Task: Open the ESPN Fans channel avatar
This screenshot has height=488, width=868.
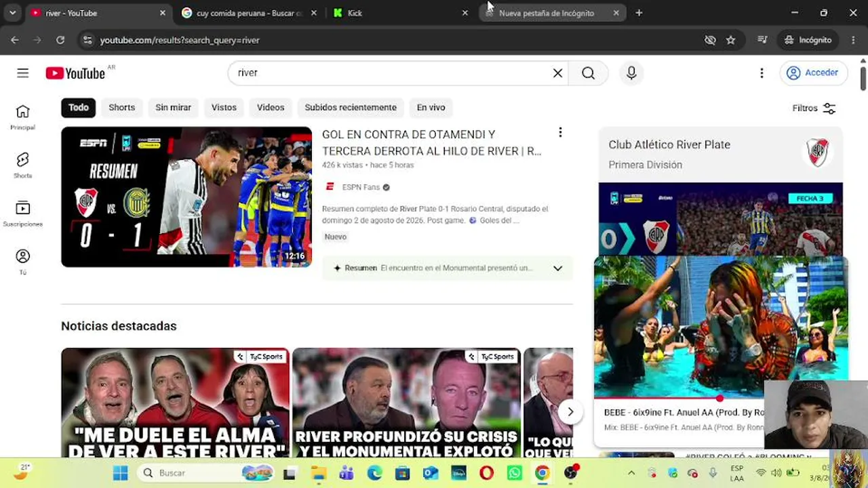Action: [x=330, y=187]
